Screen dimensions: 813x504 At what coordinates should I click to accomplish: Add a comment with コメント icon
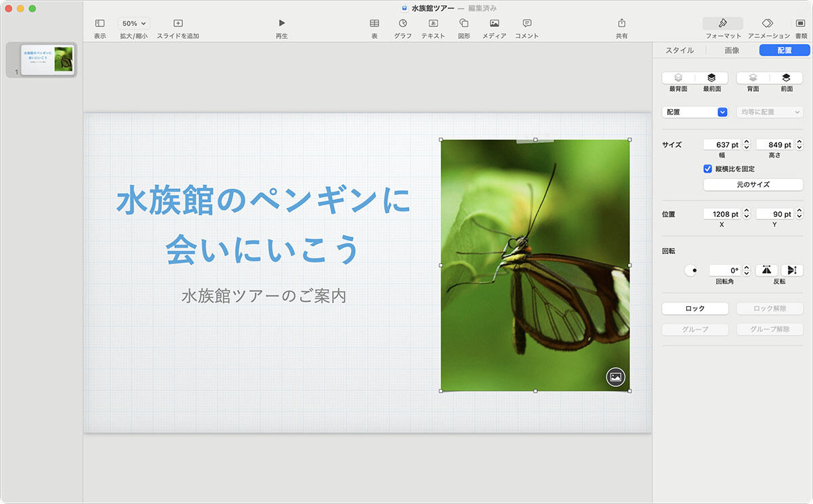[x=527, y=23]
